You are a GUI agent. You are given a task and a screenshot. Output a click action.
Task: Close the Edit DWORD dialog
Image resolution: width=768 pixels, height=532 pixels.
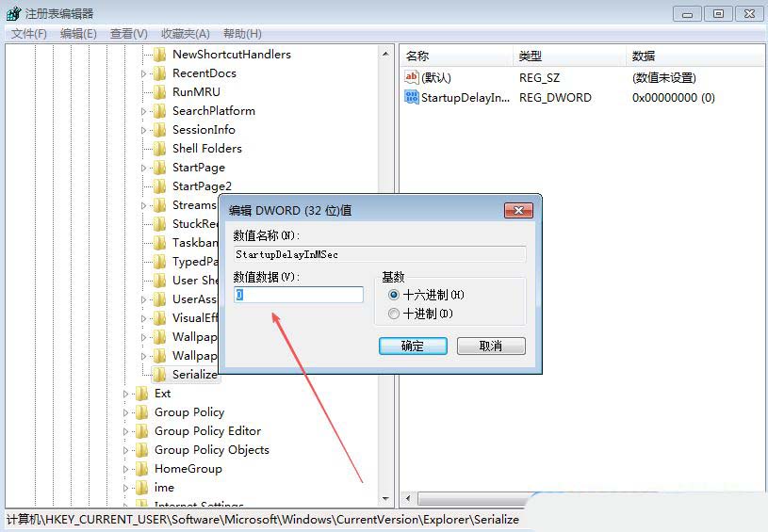(518, 211)
